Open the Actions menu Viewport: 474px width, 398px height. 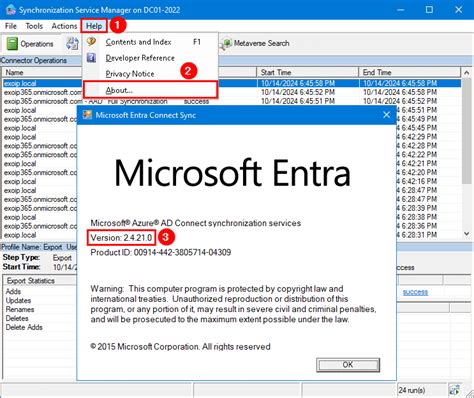pos(64,26)
